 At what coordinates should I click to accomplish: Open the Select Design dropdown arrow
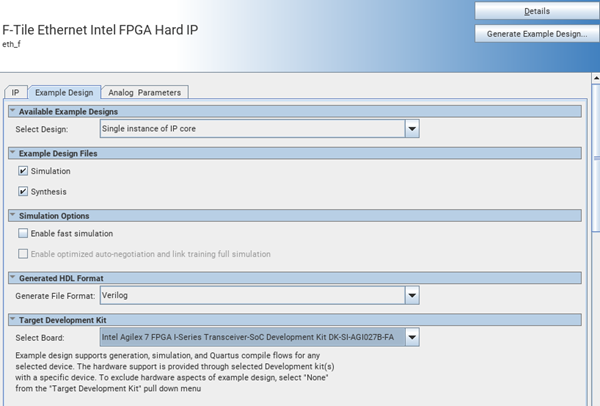(412, 129)
